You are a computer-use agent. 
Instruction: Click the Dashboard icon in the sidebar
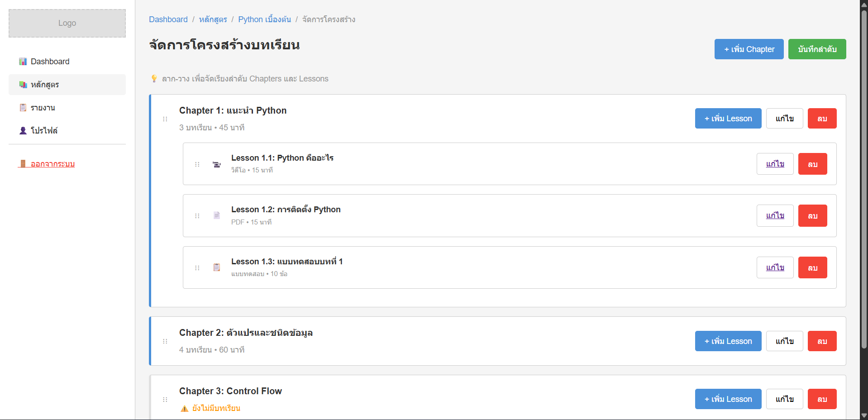click(x=23, y=61)
